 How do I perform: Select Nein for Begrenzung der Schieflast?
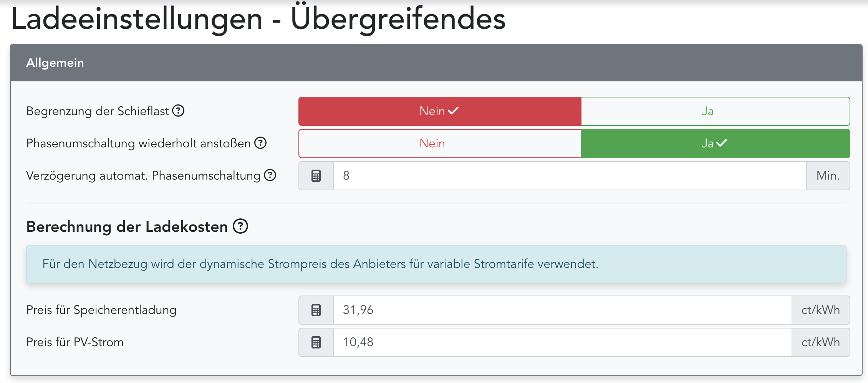[x=439, y=111]
